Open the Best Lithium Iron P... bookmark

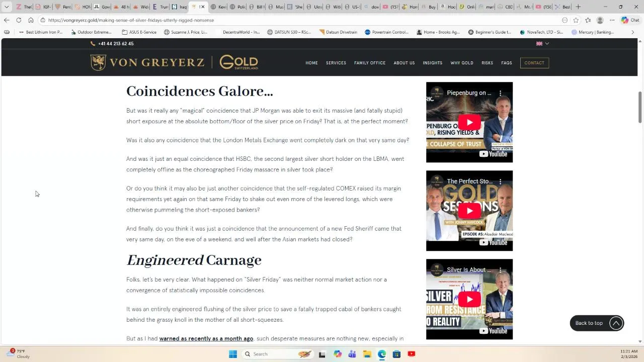[x=40, y=32]
